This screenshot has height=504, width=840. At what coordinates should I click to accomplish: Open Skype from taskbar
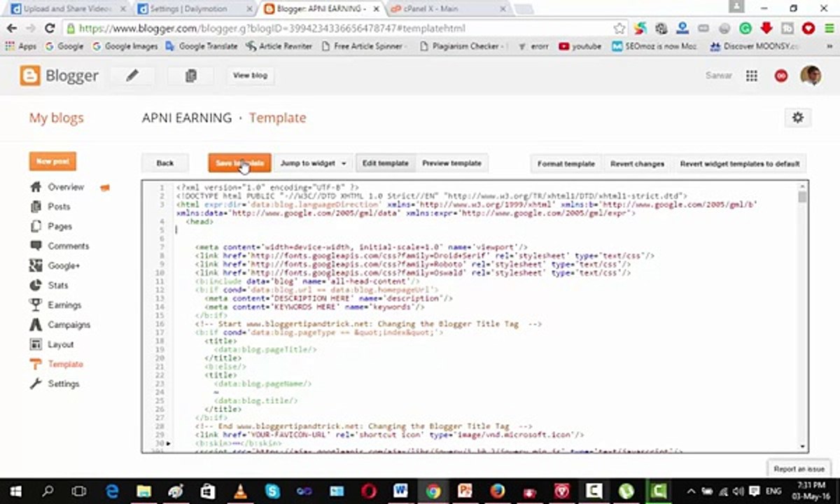(x=272, y=491)
